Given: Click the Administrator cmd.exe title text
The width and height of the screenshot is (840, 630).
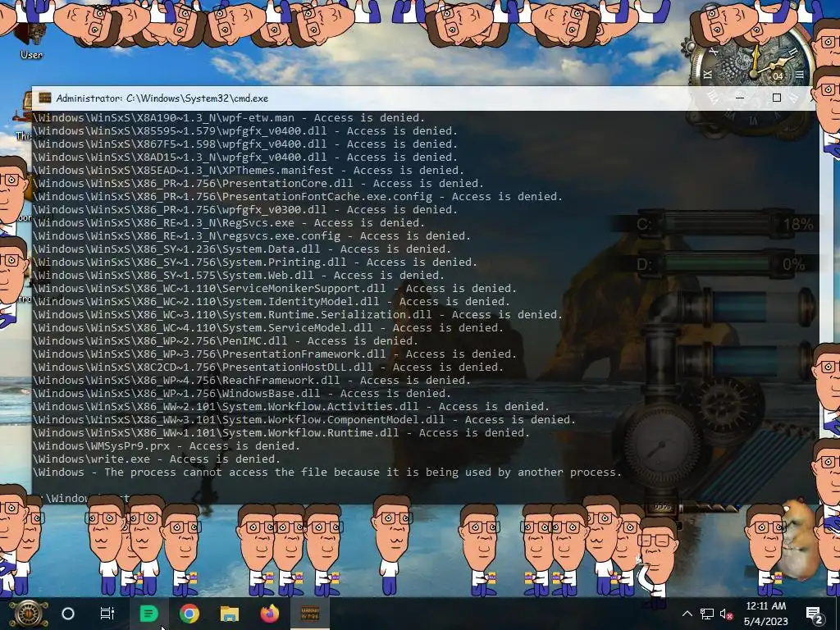Looking at the screenshot, I should (x=162, y=98).
